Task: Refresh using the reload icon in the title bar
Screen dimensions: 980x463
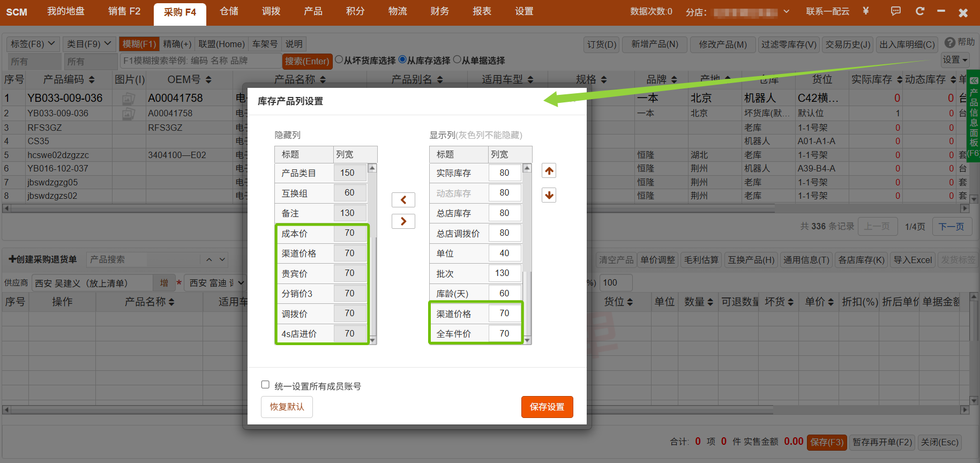Action: coord(920,11)
